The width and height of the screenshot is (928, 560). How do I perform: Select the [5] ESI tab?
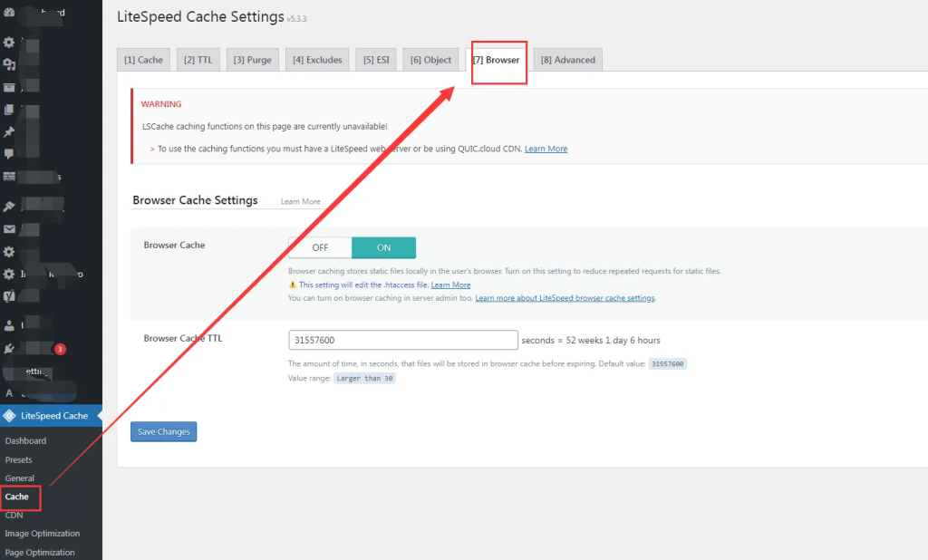[x=376, y=60]
